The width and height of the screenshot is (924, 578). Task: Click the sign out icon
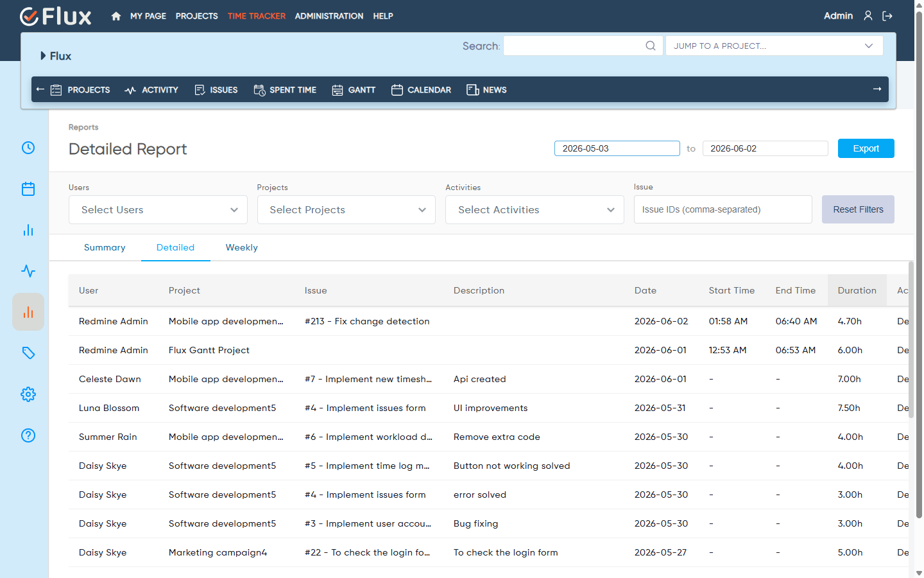click(x=887, y=15)
